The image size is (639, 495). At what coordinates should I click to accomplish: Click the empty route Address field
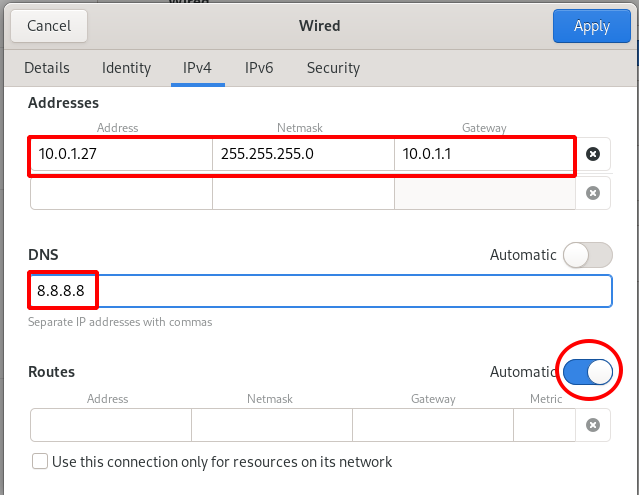click(110, 425)
